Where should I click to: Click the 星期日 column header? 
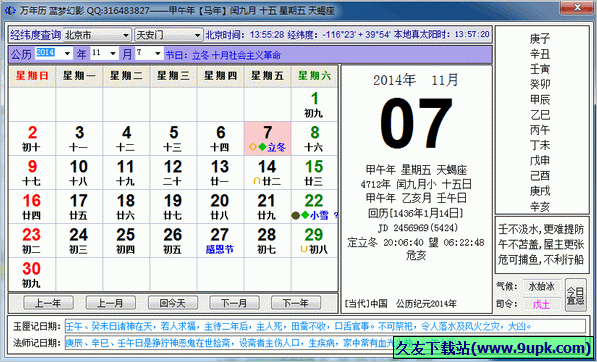[x=32, y=76]
